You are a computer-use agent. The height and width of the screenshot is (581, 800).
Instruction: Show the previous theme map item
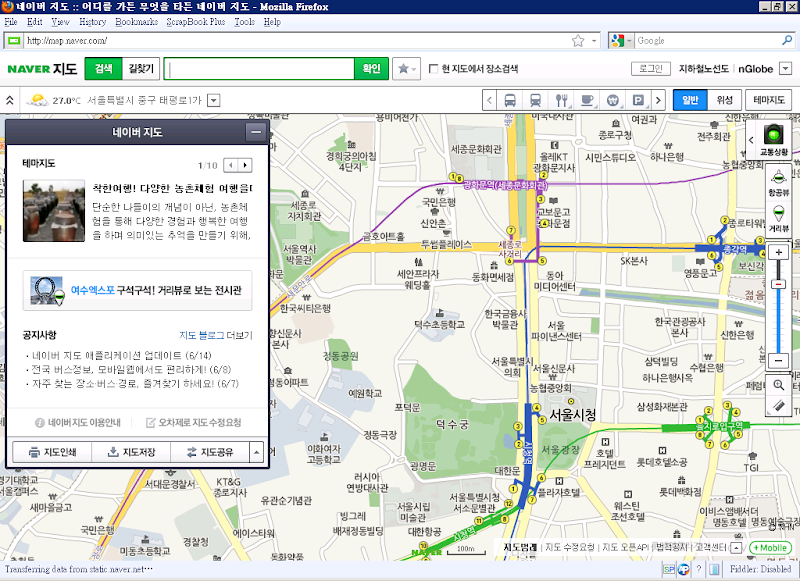click(x=231, y=165)
